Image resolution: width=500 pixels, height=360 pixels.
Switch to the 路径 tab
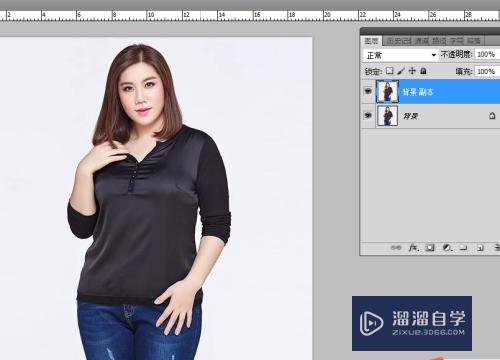[x=439, y=41]
